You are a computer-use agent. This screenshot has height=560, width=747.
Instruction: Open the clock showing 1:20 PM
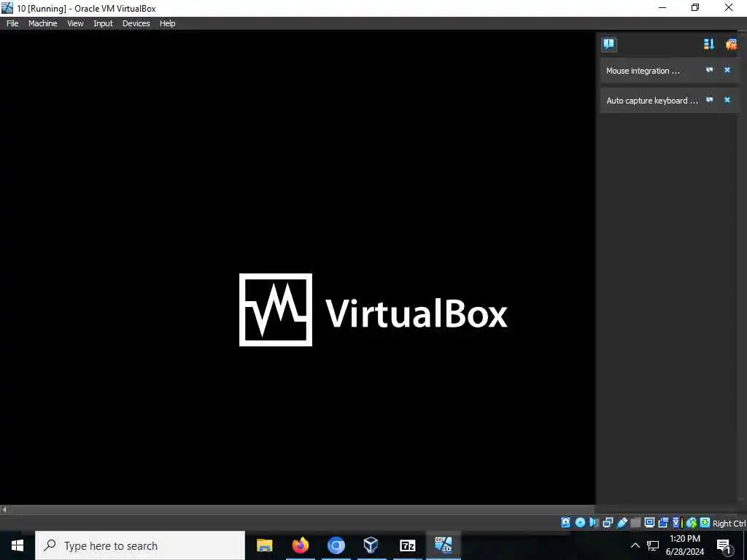(x=684, y=545)
